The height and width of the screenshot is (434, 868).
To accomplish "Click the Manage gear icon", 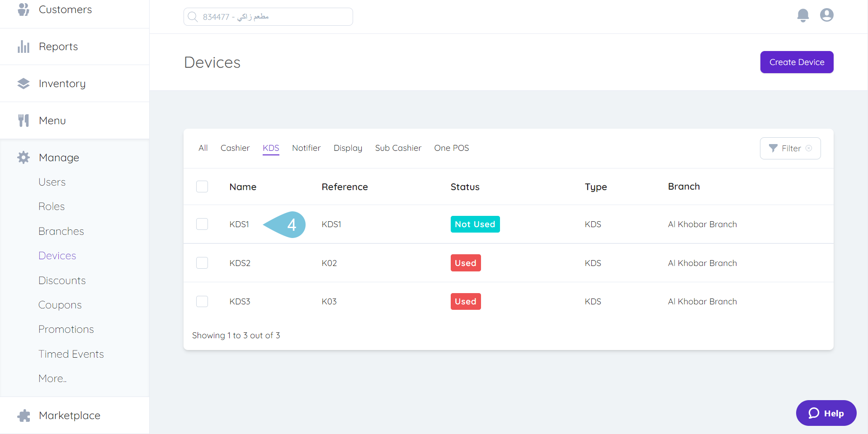I will point(24,158).
